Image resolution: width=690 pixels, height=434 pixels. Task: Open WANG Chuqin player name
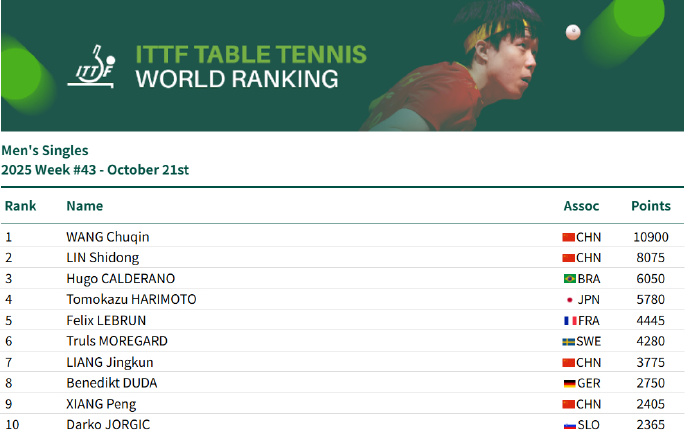(x=107, y=237)
